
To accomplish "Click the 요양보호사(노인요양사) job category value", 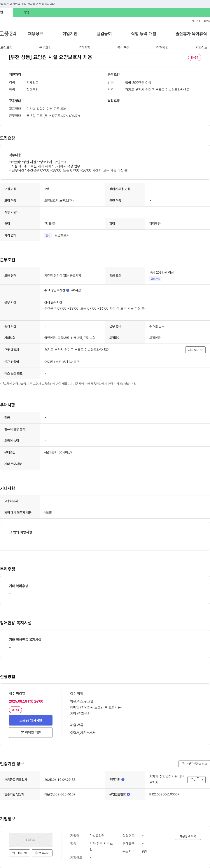I will 59,200.
